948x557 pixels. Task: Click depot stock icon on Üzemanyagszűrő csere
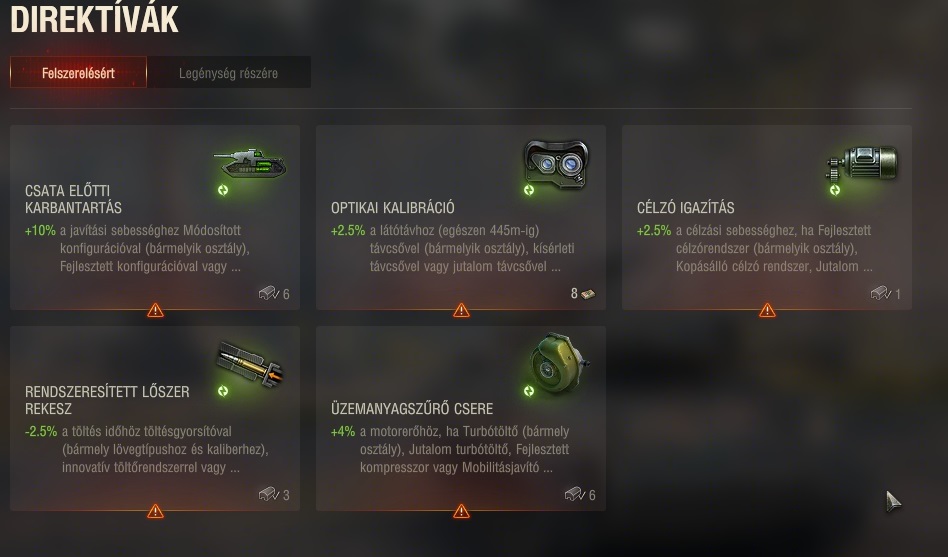574,494
